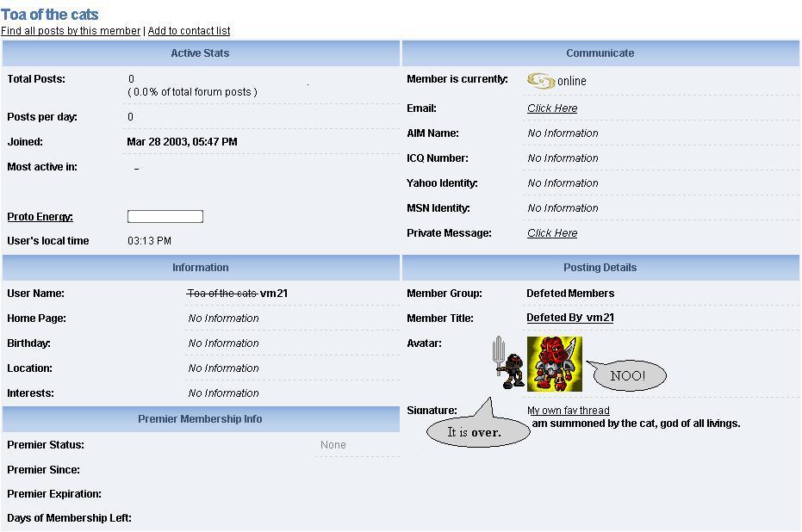
Task: Open the Proto Energy link
Action: [x=40, y=217]
